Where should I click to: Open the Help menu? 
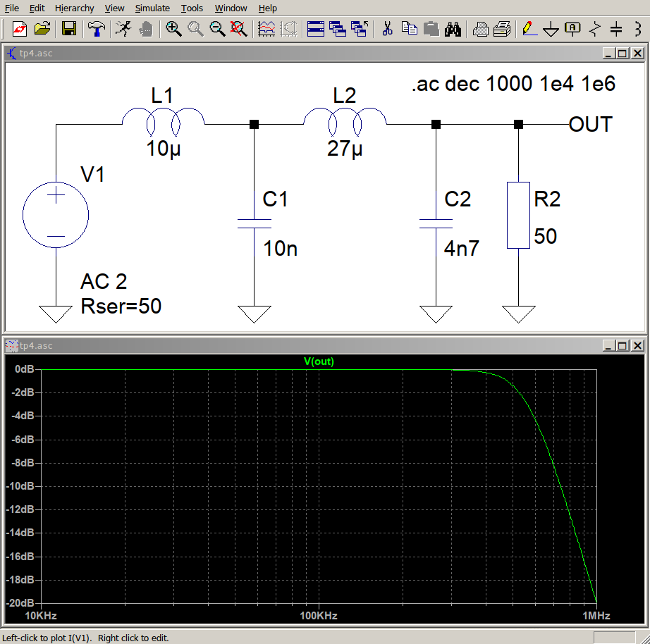tap(267, 8)
